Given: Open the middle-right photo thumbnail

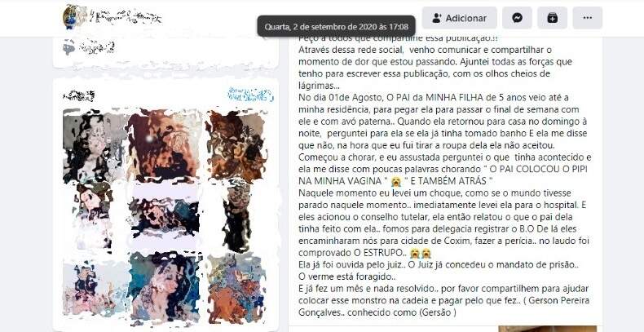Looking at the screenshot, I should [x=236, y=215].
